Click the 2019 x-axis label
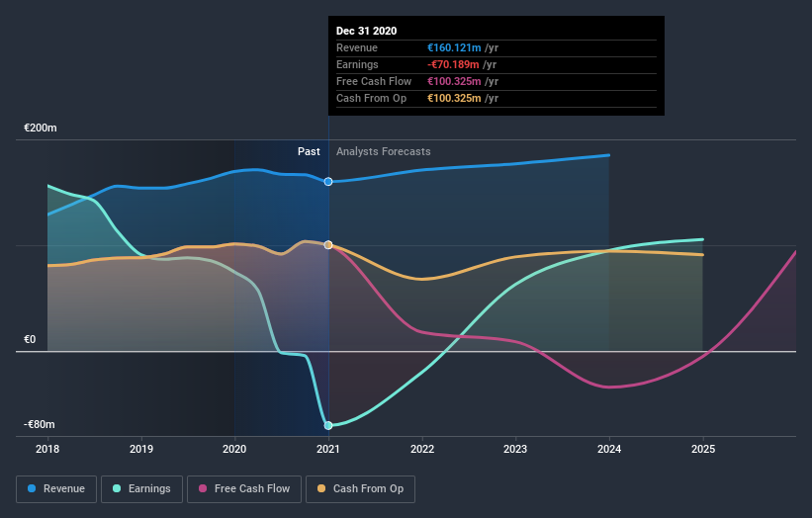This screenshot has width=812, height=518. 140,449
